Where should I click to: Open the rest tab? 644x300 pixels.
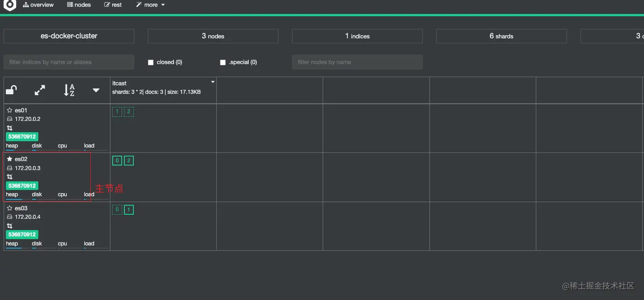pyautogui.click(x=113, y=5)
